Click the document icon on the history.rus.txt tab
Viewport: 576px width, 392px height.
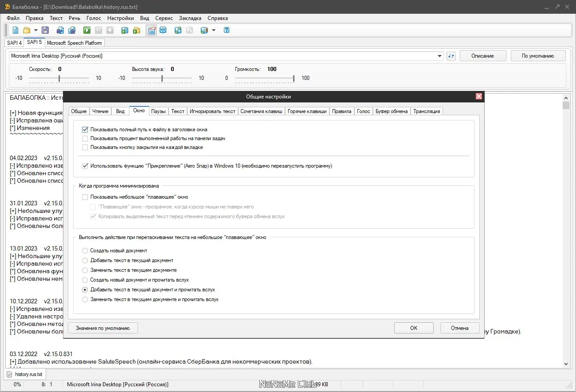coord(9,374)
